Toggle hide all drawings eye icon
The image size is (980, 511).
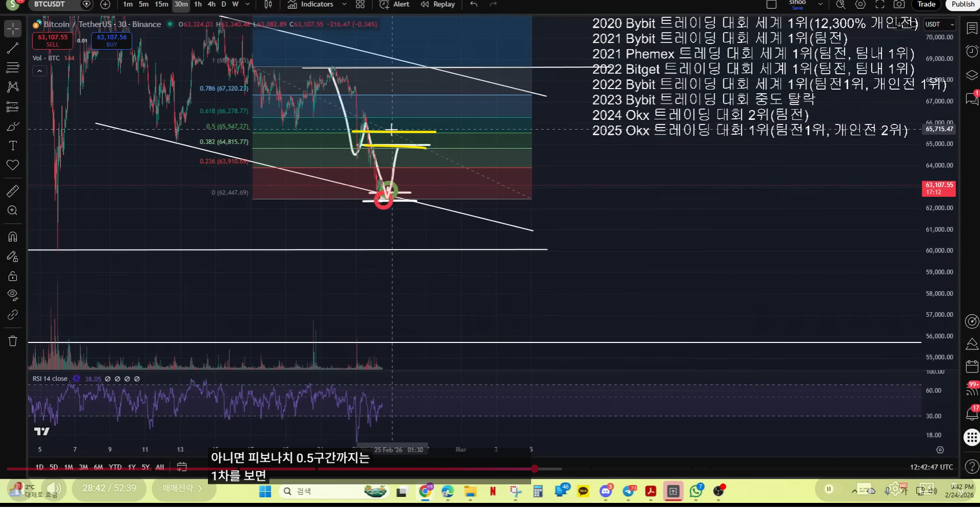(13, 295)
